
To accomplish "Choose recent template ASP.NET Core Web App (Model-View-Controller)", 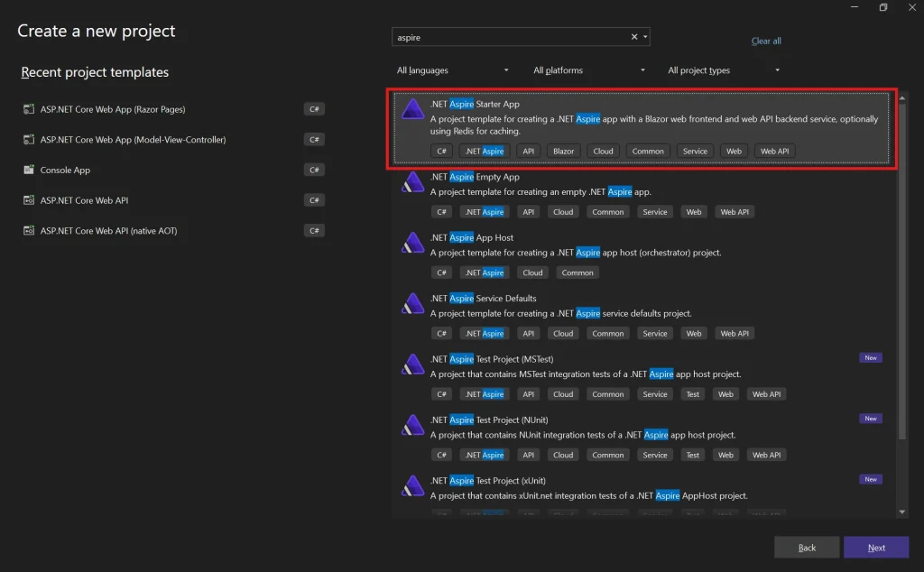I will click(x=173, y=140).
